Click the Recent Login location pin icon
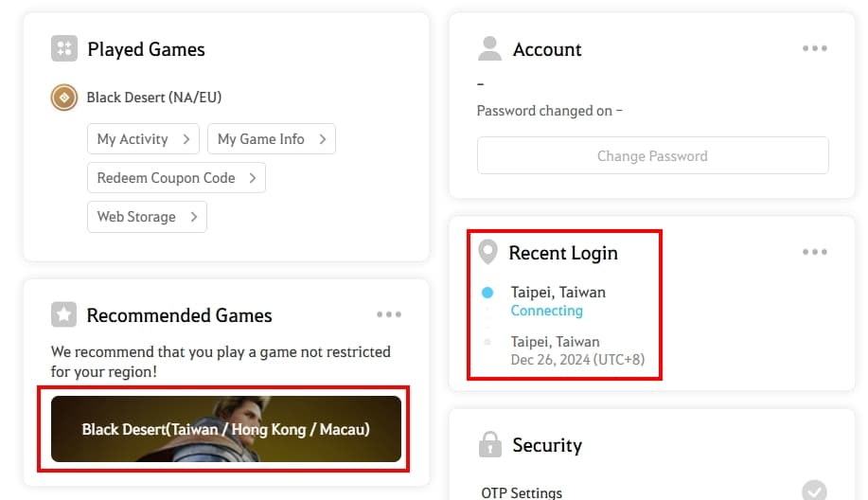Screen dimensions: 868x500 click(487, 252)
